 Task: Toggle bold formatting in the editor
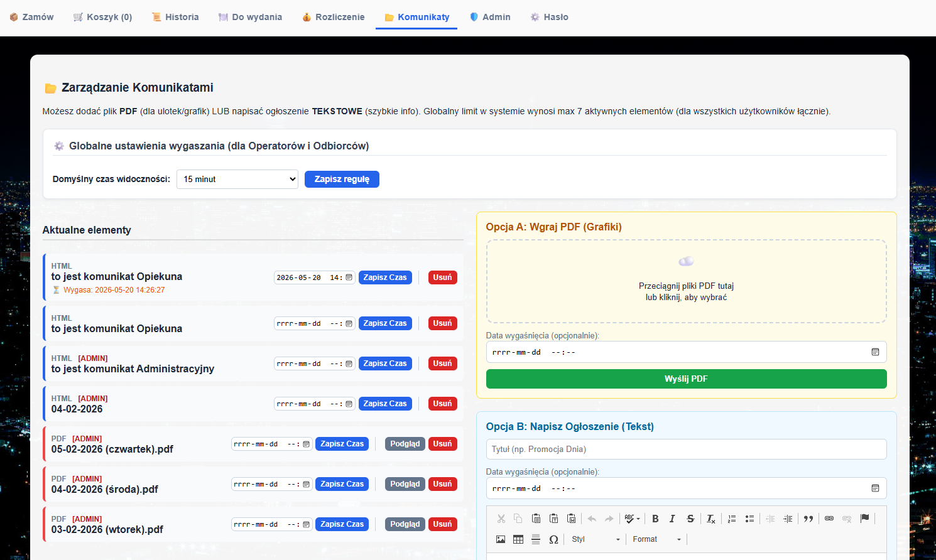click(x=655, y=519)
